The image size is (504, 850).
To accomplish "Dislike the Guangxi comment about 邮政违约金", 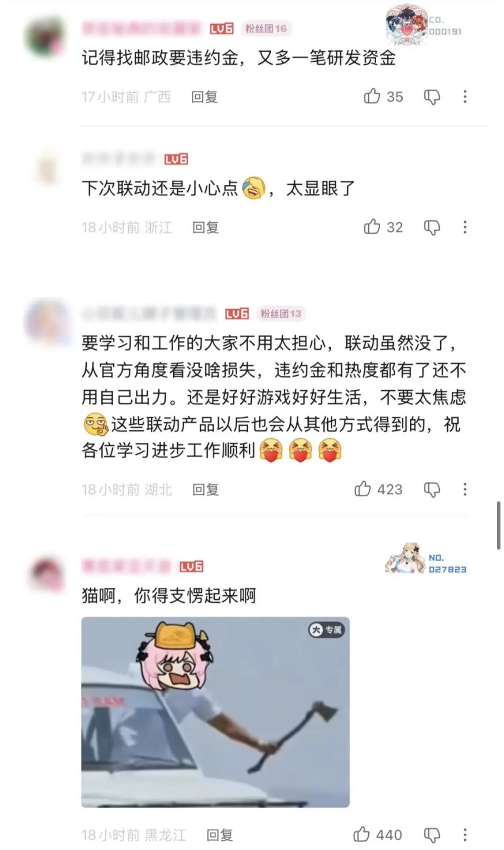I will [432, 97].
